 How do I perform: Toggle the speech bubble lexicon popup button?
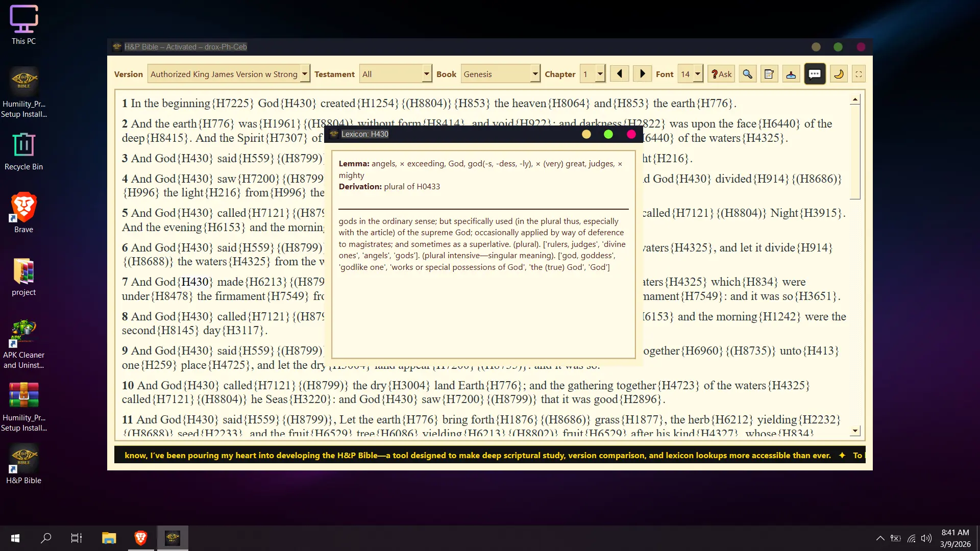[815, 74]
